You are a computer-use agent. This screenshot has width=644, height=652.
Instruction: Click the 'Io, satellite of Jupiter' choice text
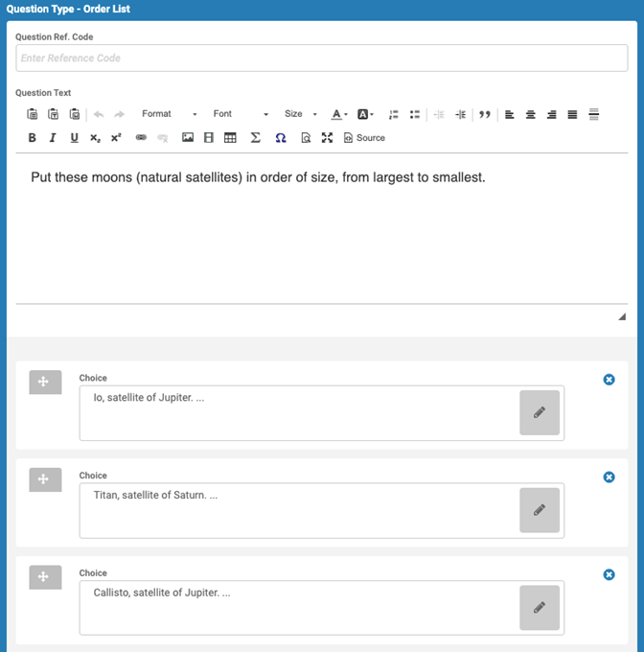149,398
